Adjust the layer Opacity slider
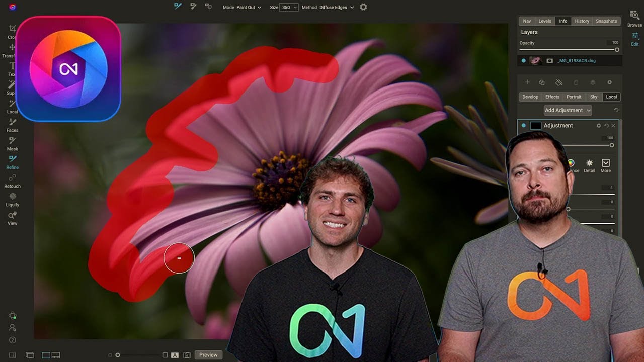Screen dimensions: 644x362 pyautogui.click(x=569, y=50)
